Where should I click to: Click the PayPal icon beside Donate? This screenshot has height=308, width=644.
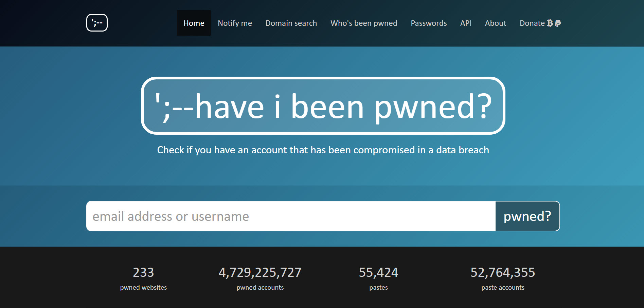(x=558, y=23)
